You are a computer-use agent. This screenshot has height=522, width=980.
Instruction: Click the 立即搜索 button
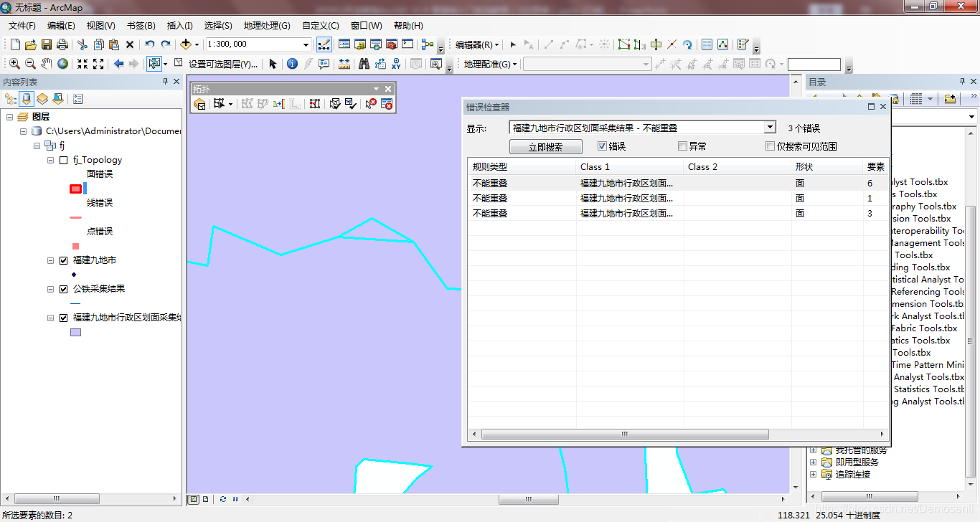(545, 146)
